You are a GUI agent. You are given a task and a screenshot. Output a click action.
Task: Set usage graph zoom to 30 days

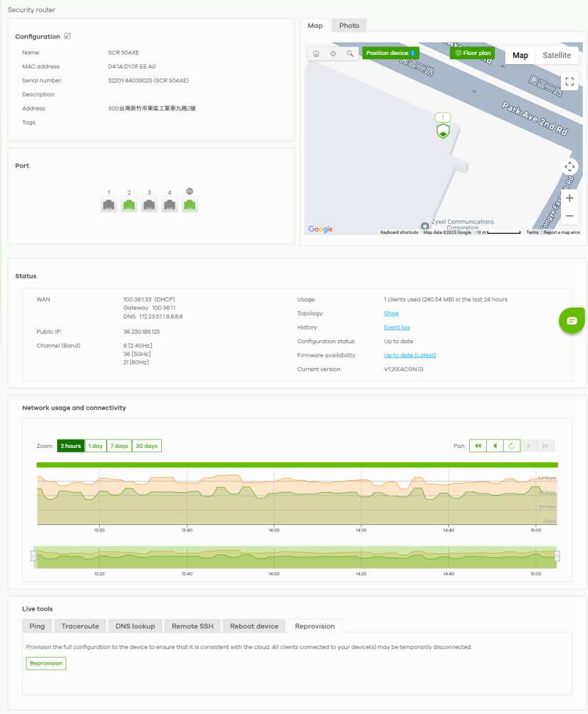[146, 446]
